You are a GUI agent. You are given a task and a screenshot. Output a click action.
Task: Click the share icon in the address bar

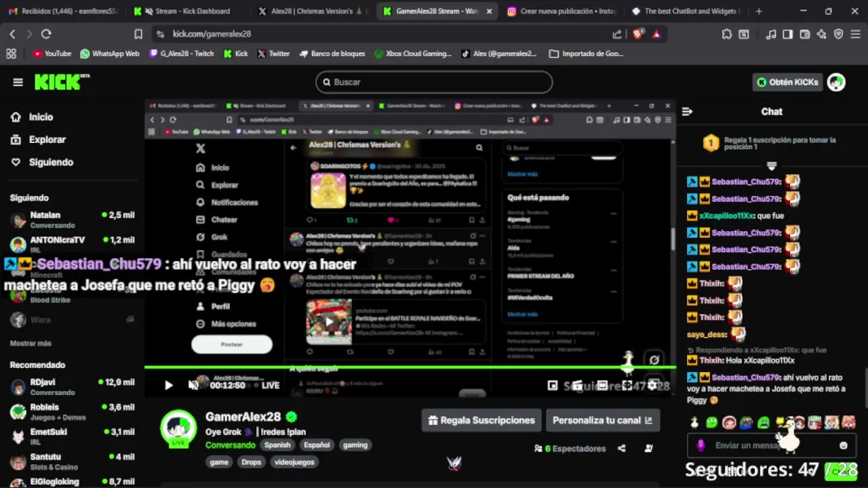[x=617, y=34]
